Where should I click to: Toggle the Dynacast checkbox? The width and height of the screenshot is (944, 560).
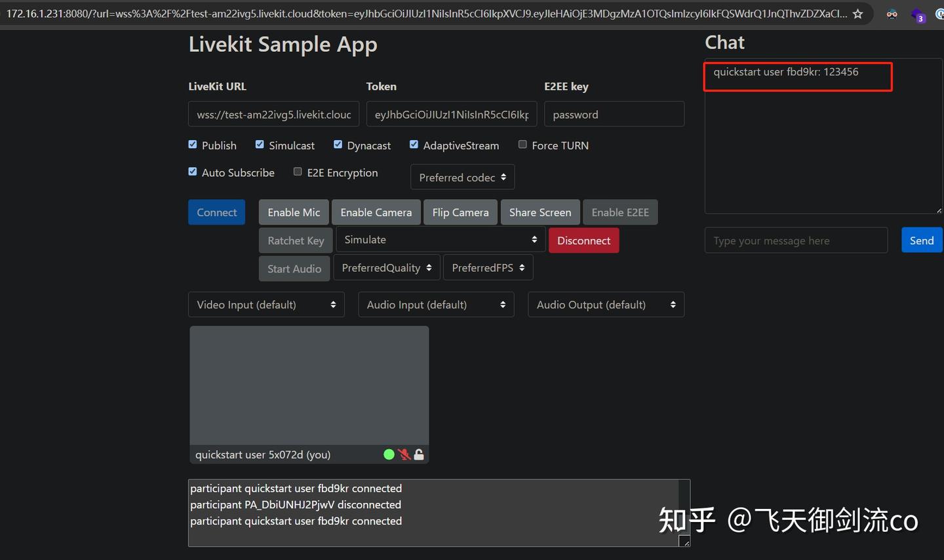click(x=338, y=145)
